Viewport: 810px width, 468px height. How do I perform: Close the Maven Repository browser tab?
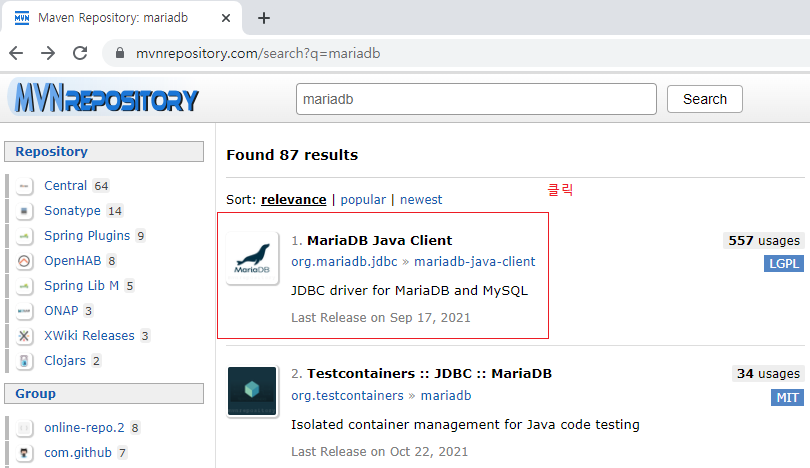coord(226,18)
